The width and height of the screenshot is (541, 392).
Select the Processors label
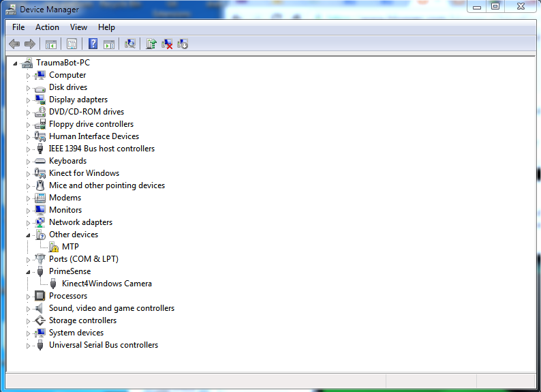[x=68, y=296]
